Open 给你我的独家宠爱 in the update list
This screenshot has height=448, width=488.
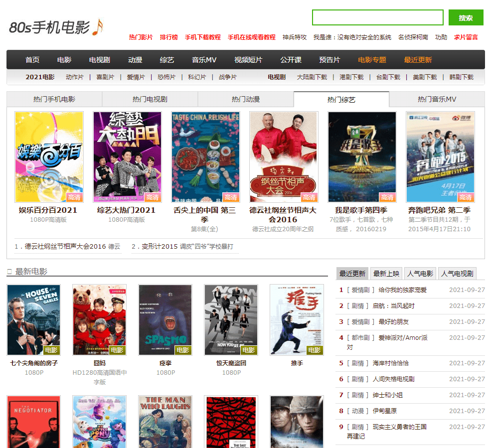(x=402, y=290)
